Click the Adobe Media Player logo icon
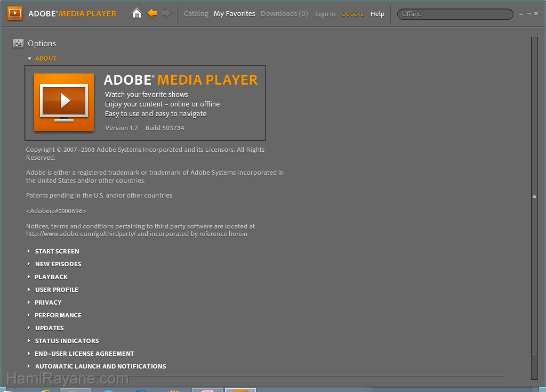The height and width of the screenshot is (392, 546). [14, 13]
